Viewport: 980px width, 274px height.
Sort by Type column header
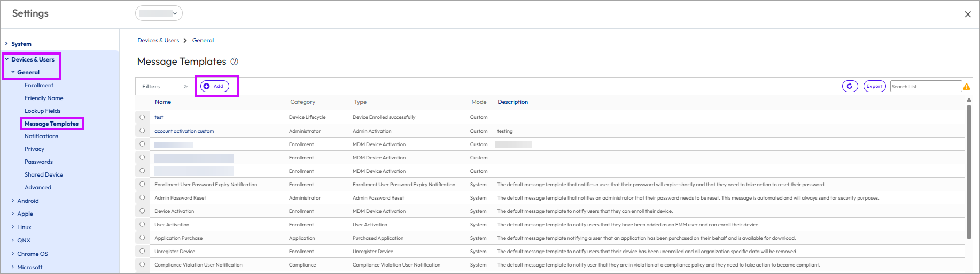pos(360,102)
